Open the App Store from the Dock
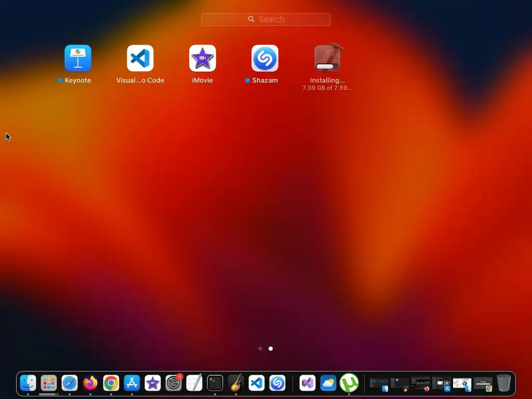Image resolution: width=532 pixels, height=399 pixels. click(x=132, y=383)
